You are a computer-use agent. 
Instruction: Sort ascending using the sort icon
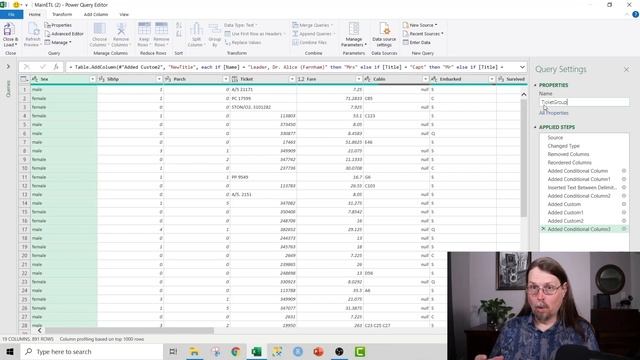click(179, 26)
